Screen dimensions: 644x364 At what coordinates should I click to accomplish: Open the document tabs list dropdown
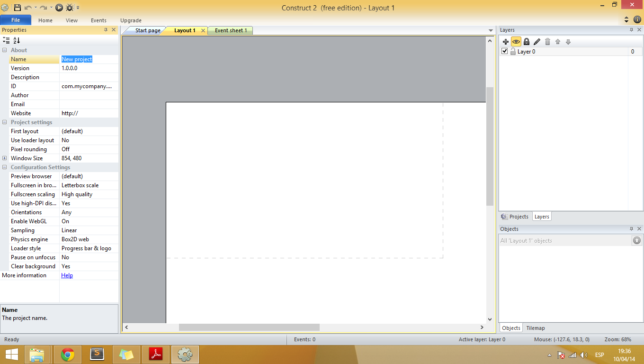click(491, 31)
